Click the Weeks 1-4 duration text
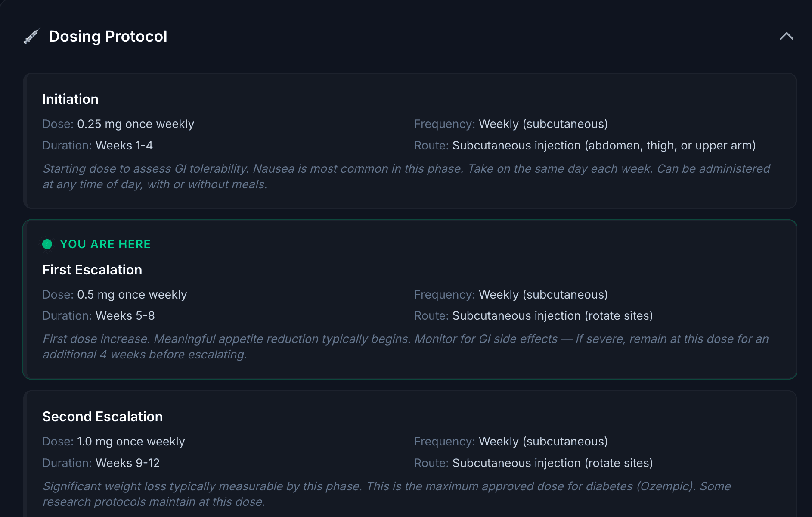Image resolution: width=812 pixels, height=517 pixels. coord(124,146)
